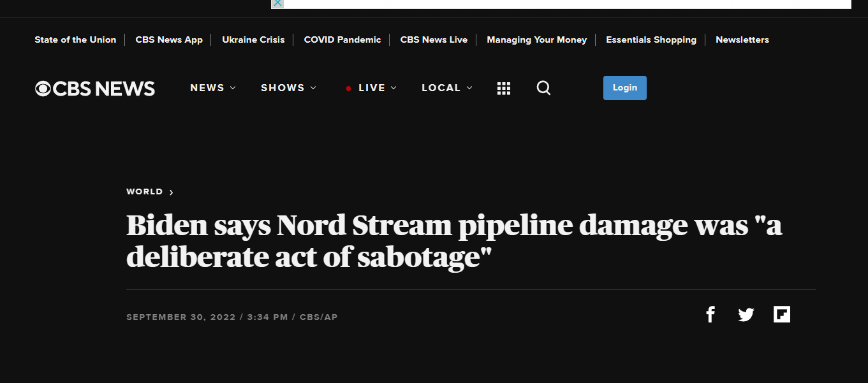Click the Login button
The height and width of the screenshot is (383, 868).
pos(625,88)
